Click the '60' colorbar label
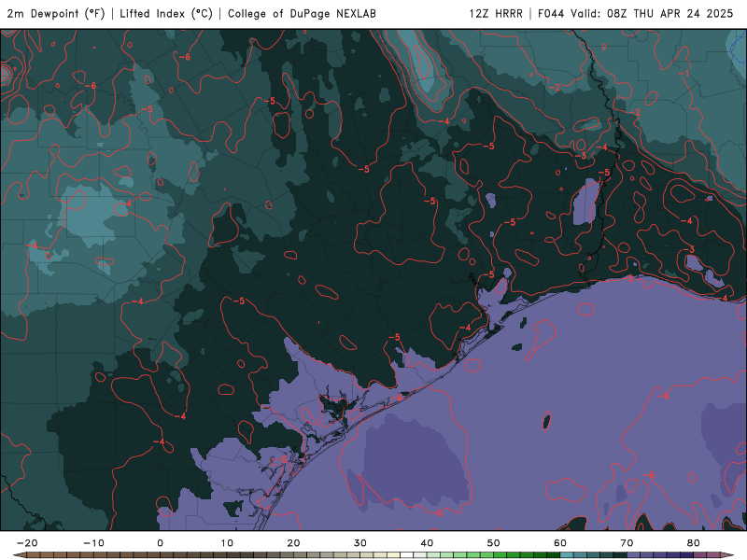This screenshot has height=560, width=747. point(560,543)
